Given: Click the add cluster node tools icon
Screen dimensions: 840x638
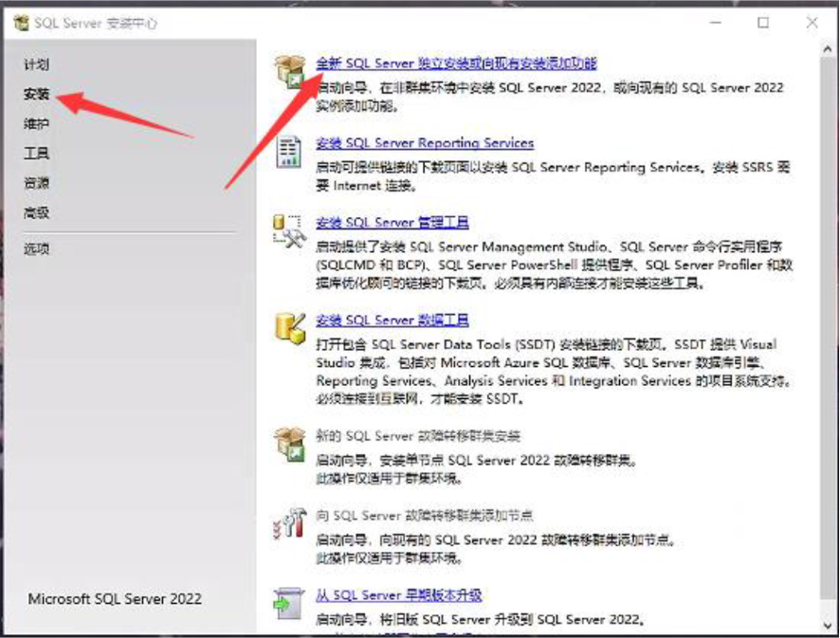Looking at the screenshot, I should [288, 523].
